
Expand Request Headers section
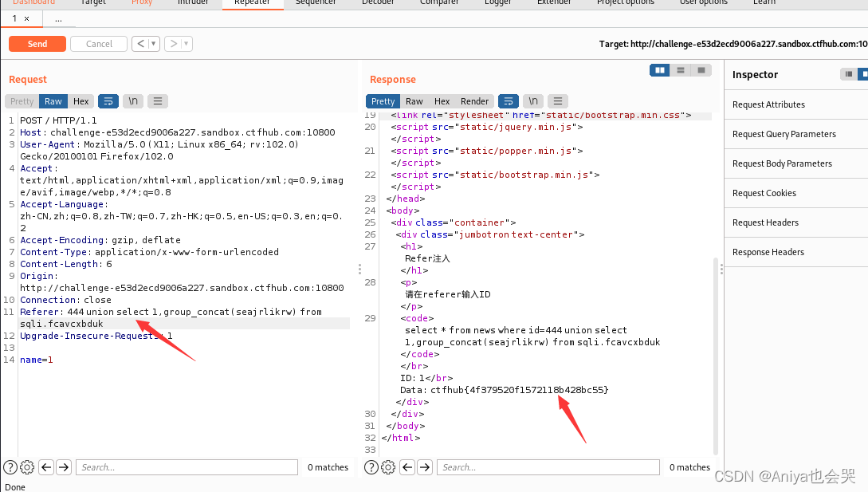[x=796, y=222]
